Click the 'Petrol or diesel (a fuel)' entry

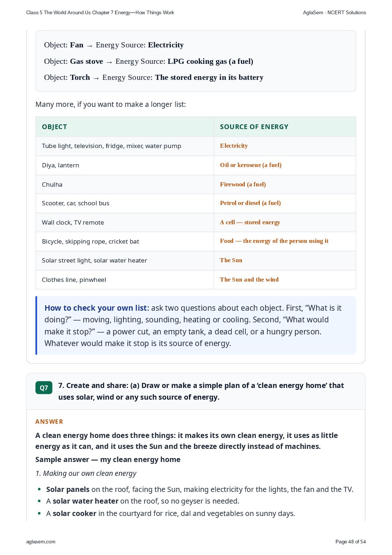point(250,203)
